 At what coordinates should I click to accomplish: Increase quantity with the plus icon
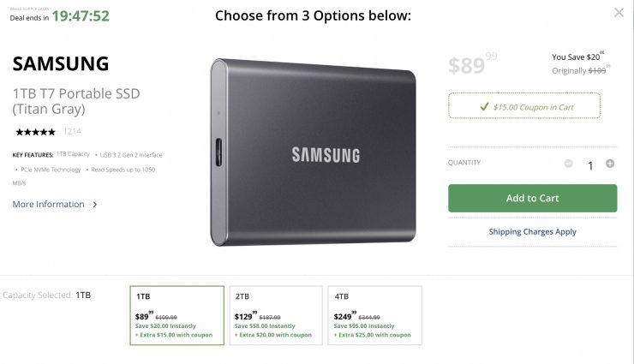pyautogui.click(x=610, y=164)
